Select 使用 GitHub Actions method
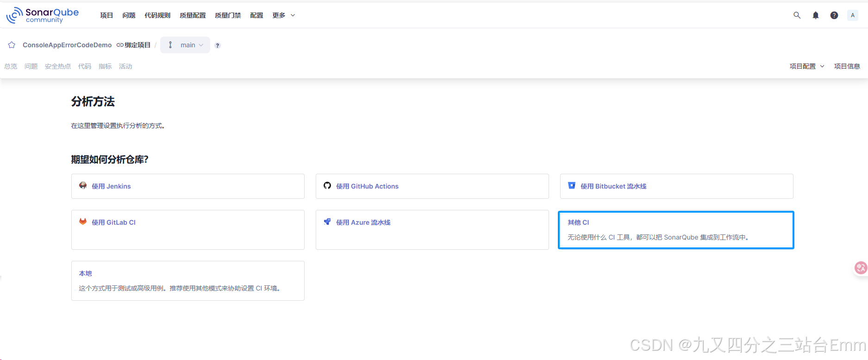The image size is (868, 360). pyautogui.click(x=432, y=186)
